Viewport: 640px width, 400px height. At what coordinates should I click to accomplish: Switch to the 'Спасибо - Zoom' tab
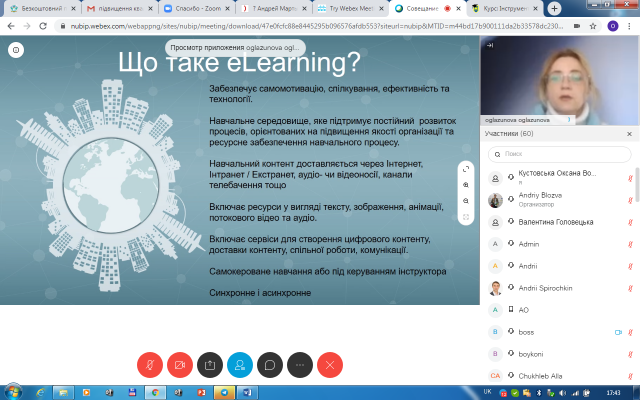[197, 9]
